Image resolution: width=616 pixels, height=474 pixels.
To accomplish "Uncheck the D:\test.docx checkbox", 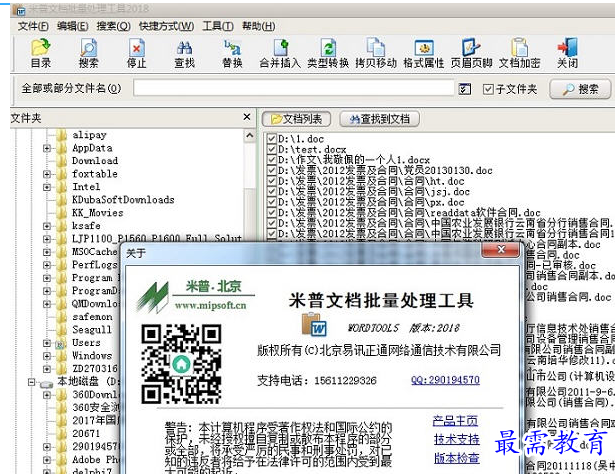I will tap(271, 149).
